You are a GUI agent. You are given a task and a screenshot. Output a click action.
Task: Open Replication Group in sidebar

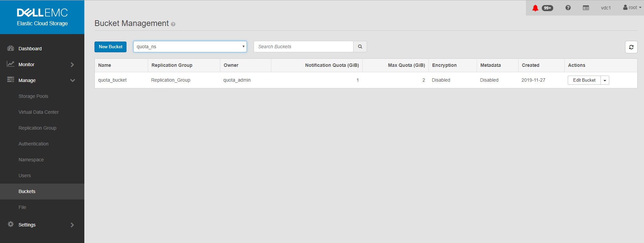[x=37, y=128]
